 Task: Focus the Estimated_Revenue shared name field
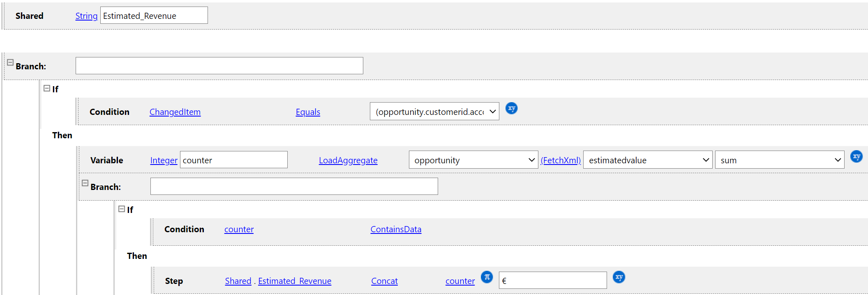coord(154,15)
